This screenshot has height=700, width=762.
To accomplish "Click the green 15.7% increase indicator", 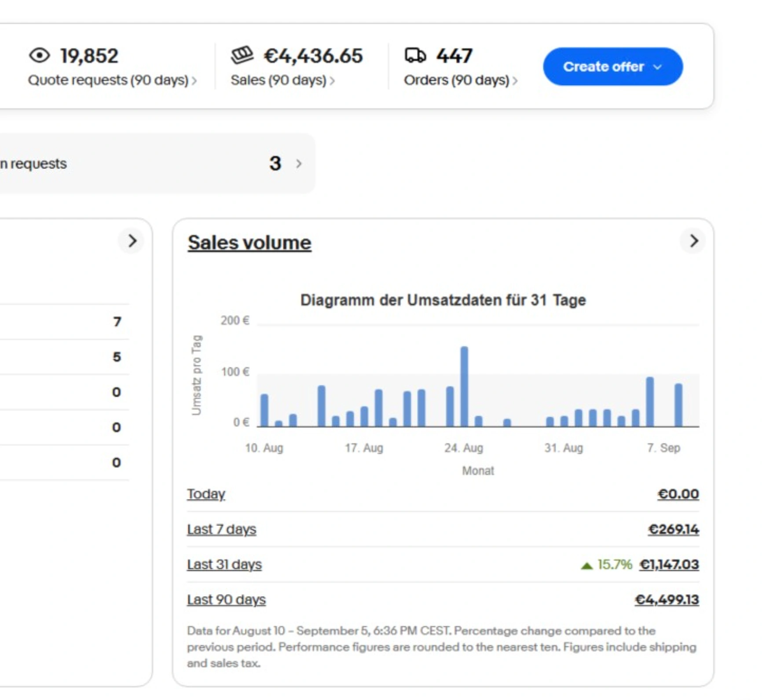I will 607,565.
